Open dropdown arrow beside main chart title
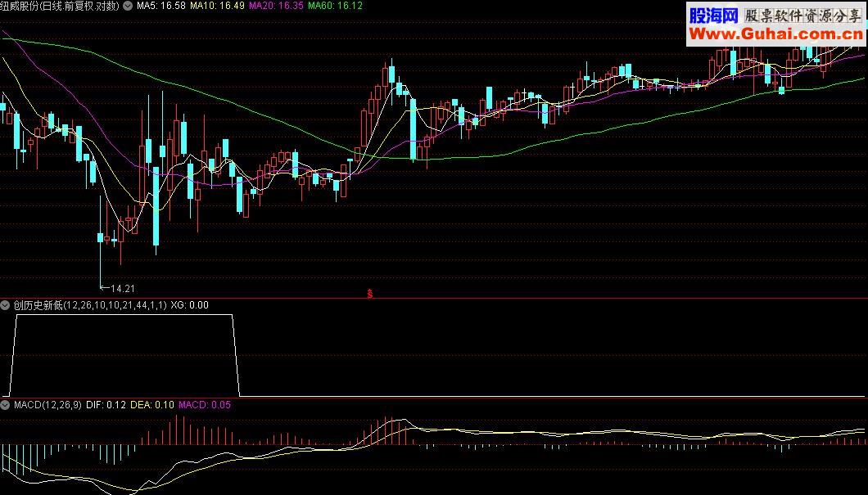The width and height of the screenshot is (868, 495). click(x=128, y=6)
